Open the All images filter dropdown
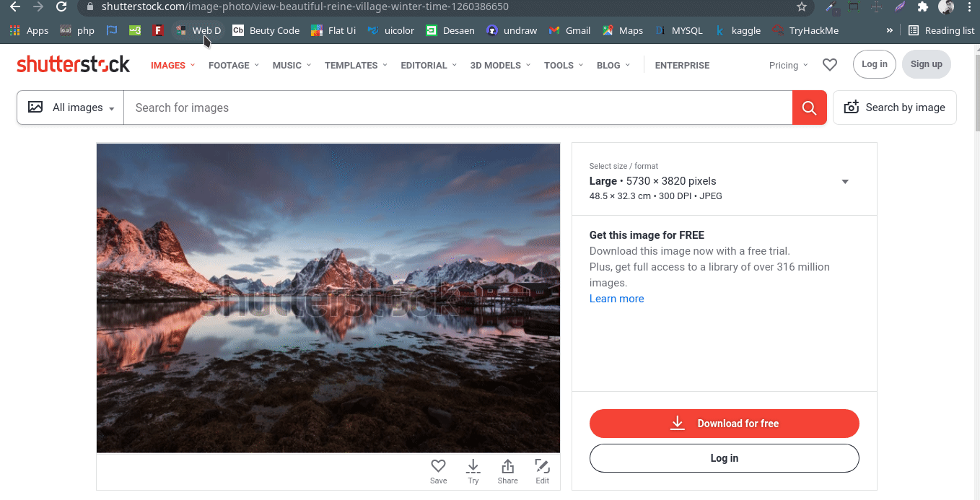 (x=69, y=107)
